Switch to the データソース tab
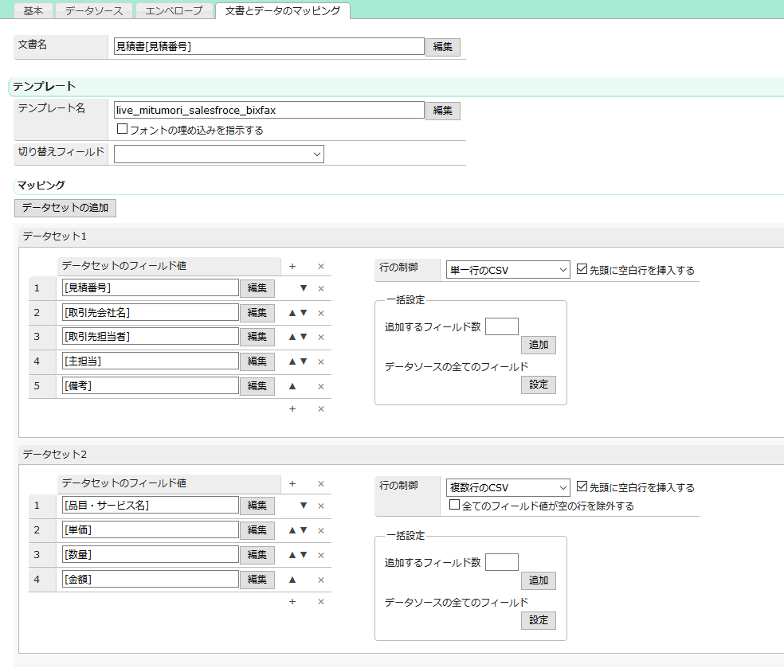This screenshot has width=784, height=672. pos(94,10)
